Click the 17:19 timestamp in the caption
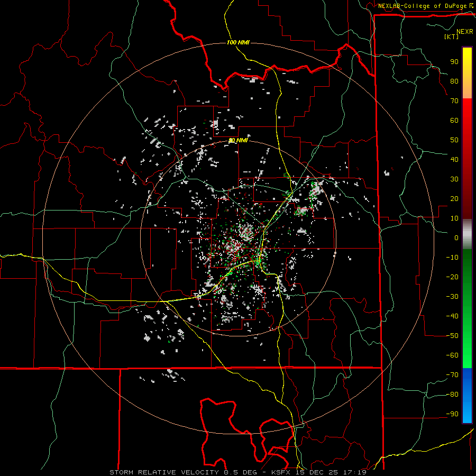The image size is (476, 476). pyautogui.click(x=354, y=472)
